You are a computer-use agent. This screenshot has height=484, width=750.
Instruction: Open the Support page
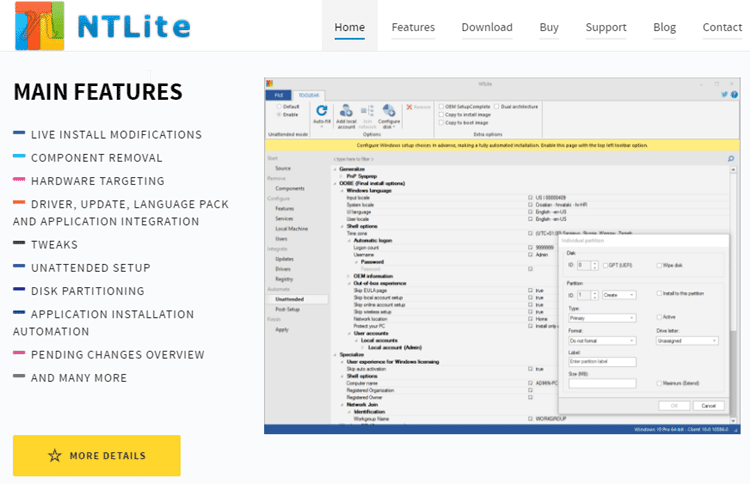pos(606,27)
